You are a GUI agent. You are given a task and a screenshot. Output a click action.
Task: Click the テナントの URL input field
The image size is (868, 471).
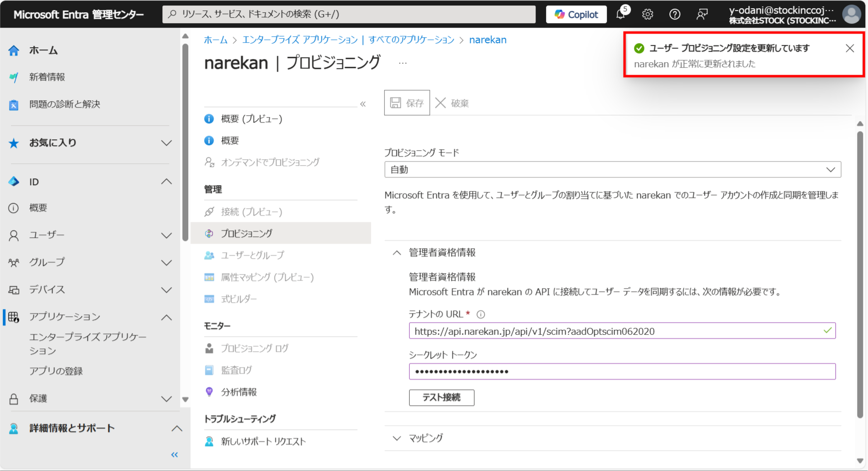click(x=622, y=331)
